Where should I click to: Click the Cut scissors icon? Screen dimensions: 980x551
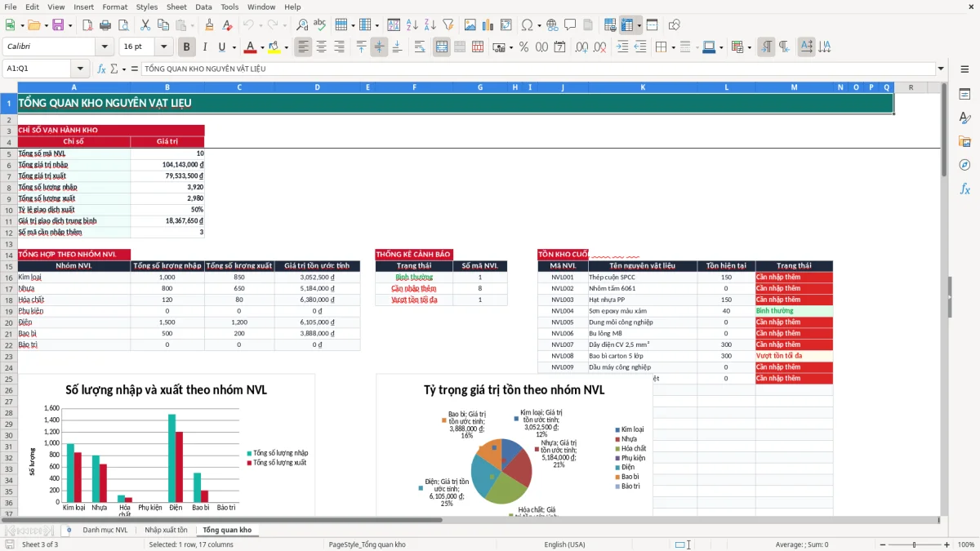click(145, 25)
